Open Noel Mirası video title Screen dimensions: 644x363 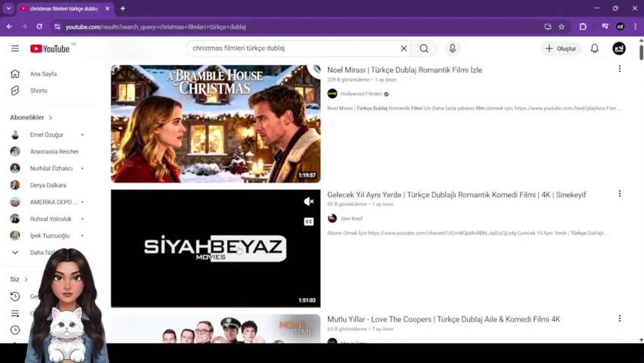point(405,70)
